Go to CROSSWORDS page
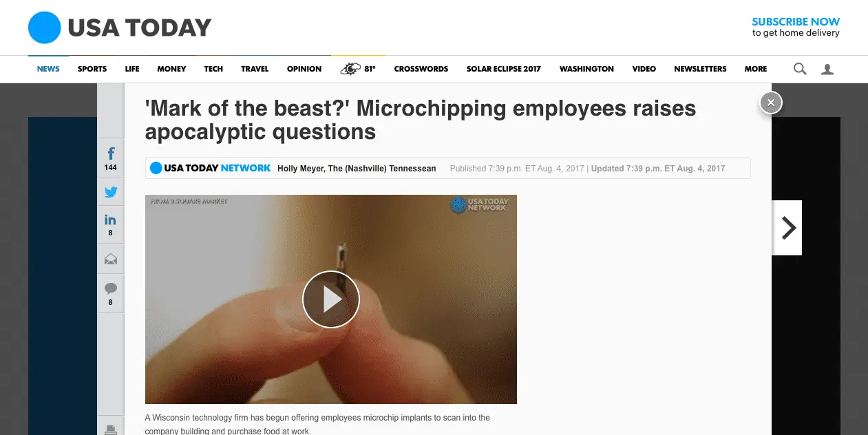This screenshot has height=435, width=868. pyautogui.click(x=421, y=69)
